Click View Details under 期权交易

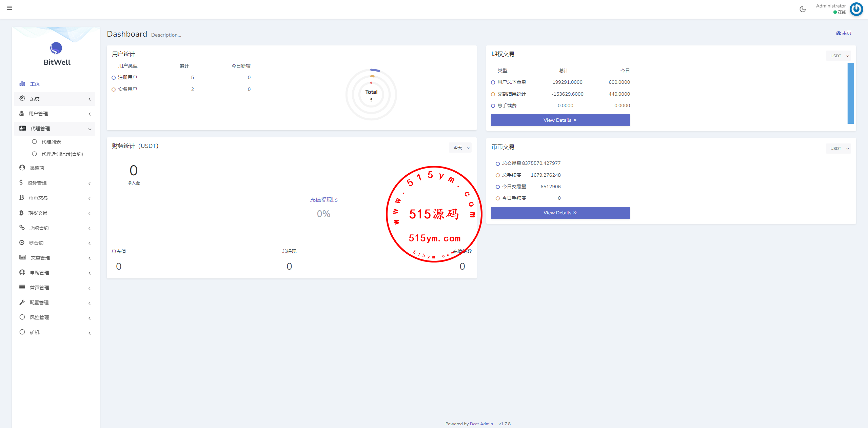point(560,120)
